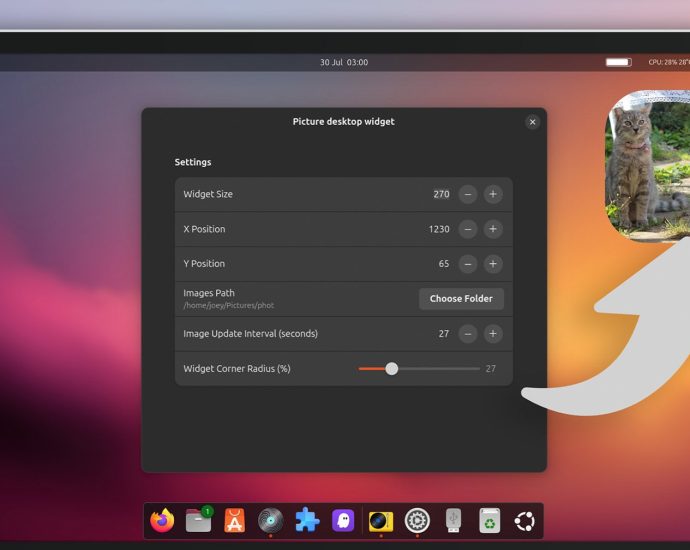Click the battery indicator in top bar
This screenshot has height=550, width=690.
[x=618, y=62]
